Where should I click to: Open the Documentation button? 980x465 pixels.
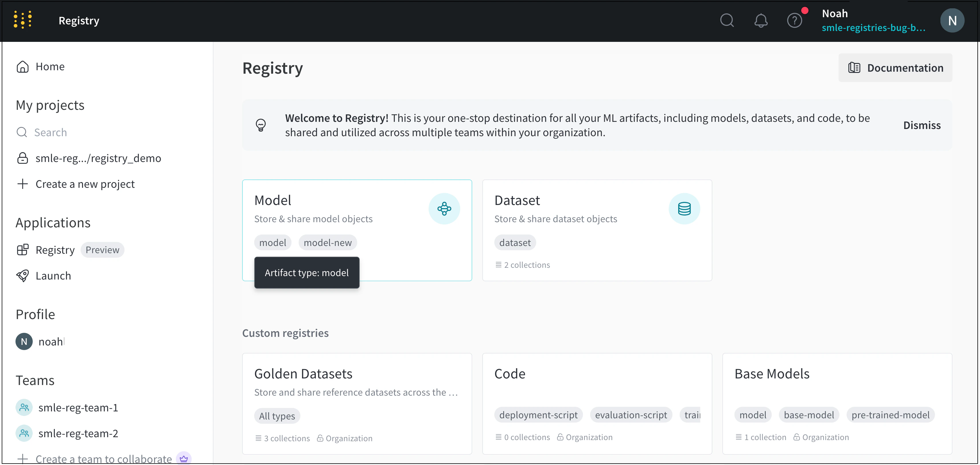click(895, 68)
